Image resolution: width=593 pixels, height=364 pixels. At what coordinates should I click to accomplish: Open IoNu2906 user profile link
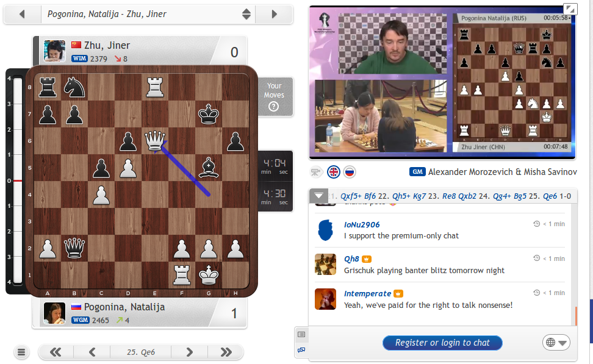coord(362,224)
